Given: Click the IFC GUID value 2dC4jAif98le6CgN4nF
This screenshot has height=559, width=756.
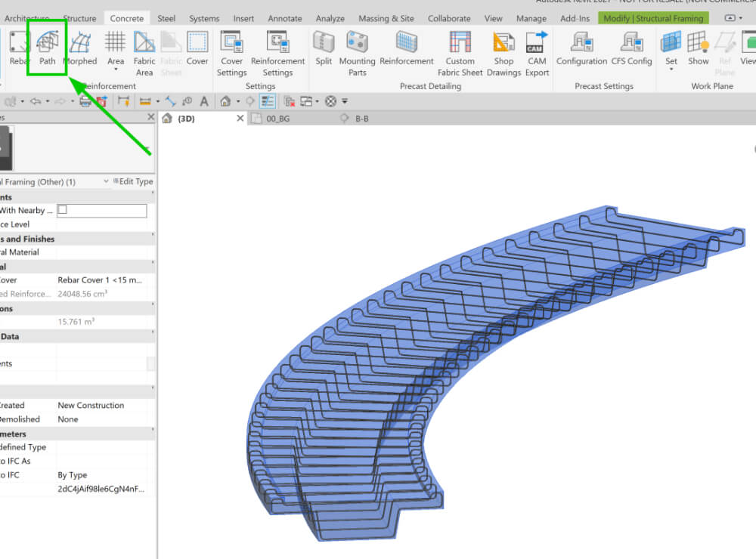Looking at the screenshot, I should [102, 489].
